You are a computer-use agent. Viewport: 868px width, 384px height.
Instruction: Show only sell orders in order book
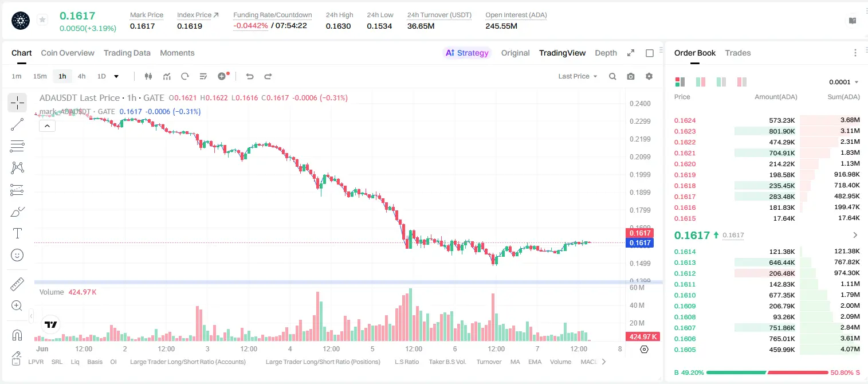point(741,82)
